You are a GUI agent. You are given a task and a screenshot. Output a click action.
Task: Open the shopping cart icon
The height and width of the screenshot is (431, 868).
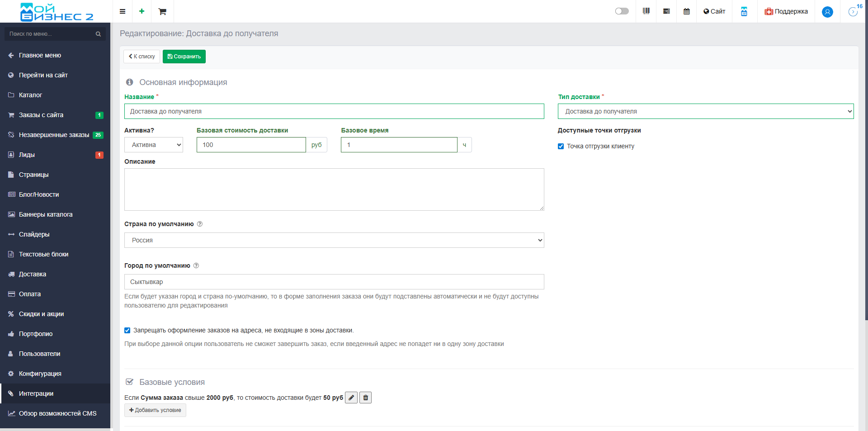point(162,11)
